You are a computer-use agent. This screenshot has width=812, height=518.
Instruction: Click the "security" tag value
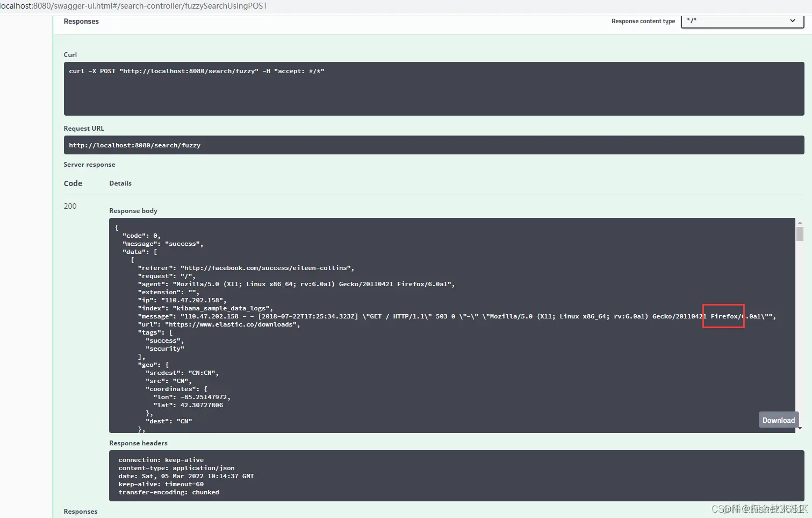click(x=165, y=349)
